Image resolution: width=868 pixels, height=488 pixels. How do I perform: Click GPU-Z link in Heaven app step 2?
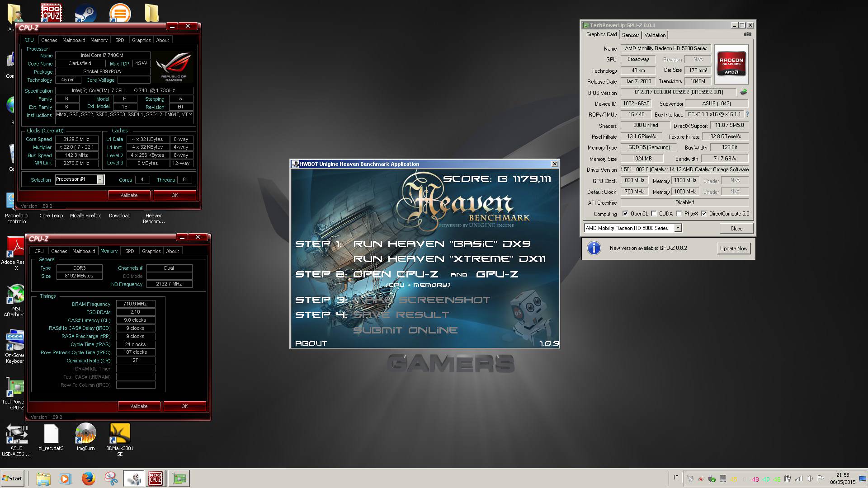coord(497,274)
